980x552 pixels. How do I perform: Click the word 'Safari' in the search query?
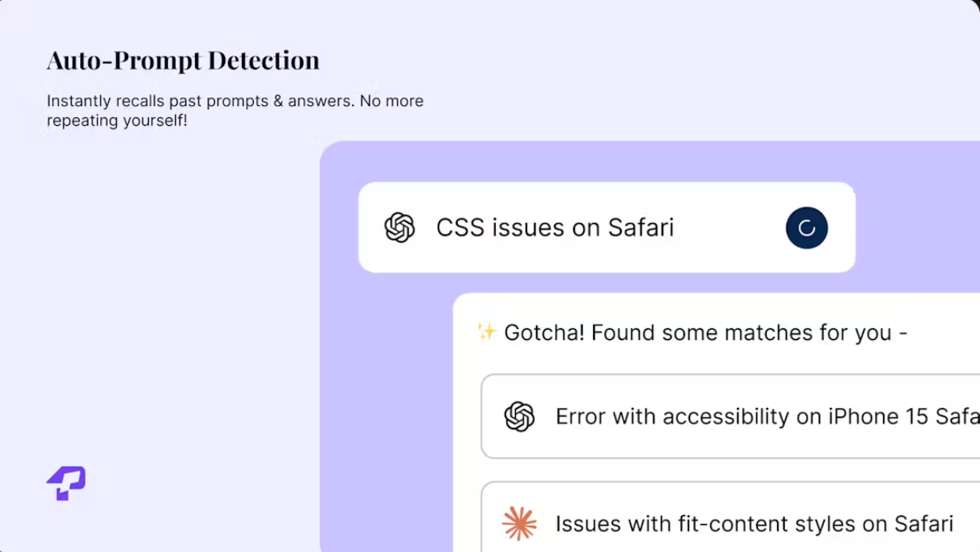[x=641, y=228]
